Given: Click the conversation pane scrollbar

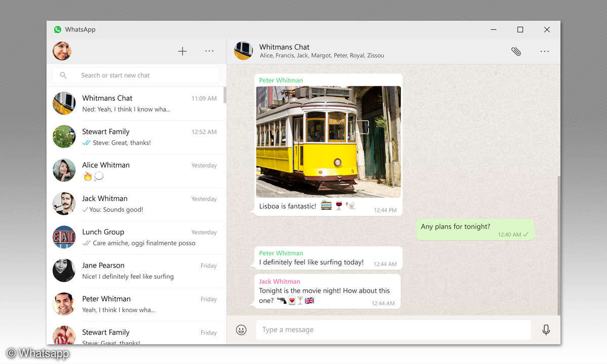Looking at the screenshot, I should point(558,245).
